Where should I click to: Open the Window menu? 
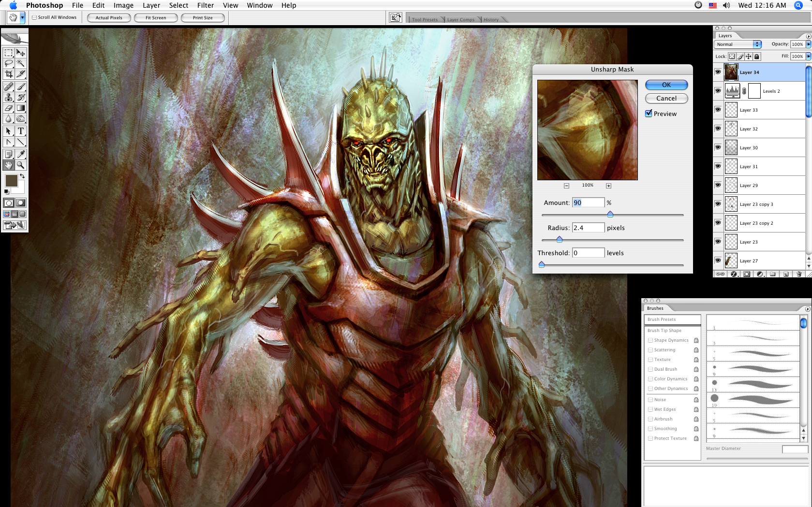[260, 5]
